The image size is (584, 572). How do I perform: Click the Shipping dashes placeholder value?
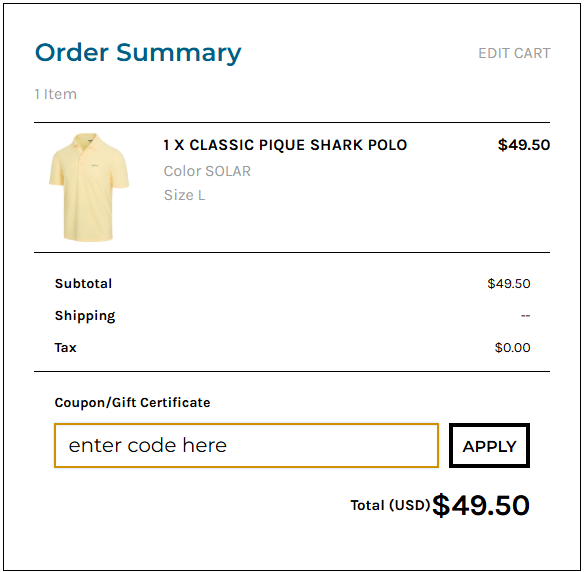coord(526,316)
